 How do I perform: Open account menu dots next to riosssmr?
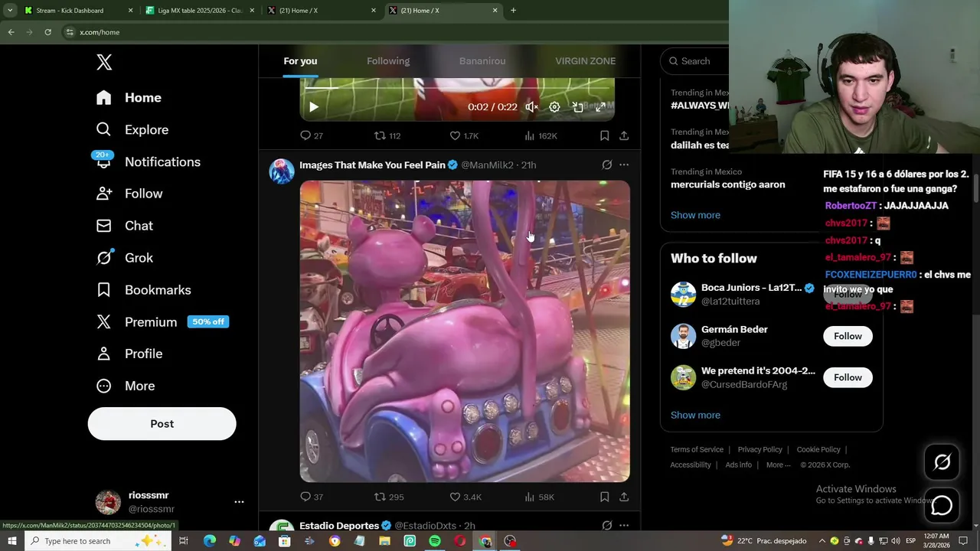point(239,502)
